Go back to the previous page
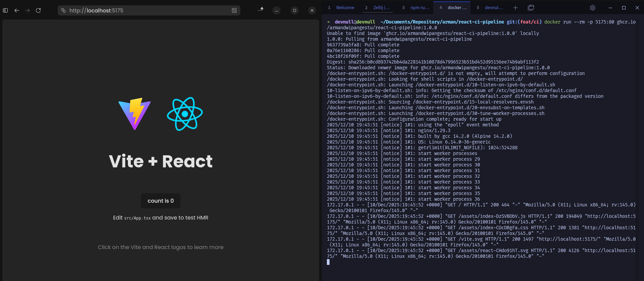The image size is (644, 281). coord(17,10)
